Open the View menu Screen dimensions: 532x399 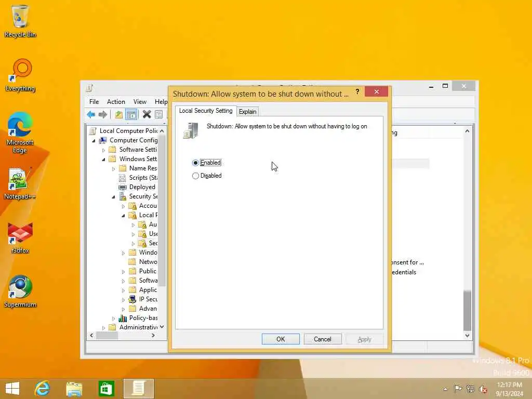[140, 102]
